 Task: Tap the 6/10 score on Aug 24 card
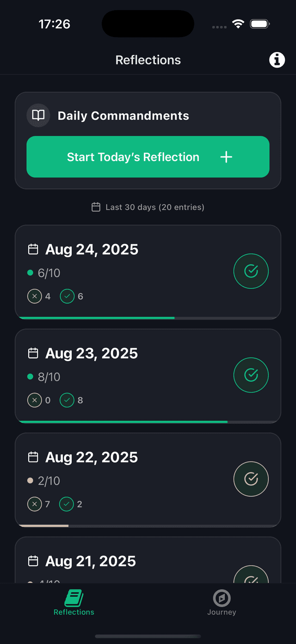pos(48,273)
